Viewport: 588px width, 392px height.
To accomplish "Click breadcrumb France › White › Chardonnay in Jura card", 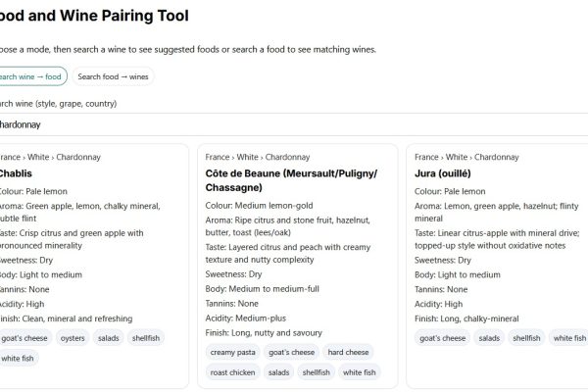I will 466,157.
